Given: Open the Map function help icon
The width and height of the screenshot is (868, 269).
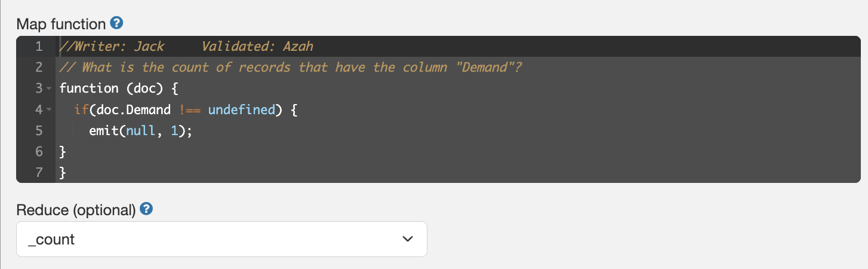Looking at the screenshot, I should 117,24.
